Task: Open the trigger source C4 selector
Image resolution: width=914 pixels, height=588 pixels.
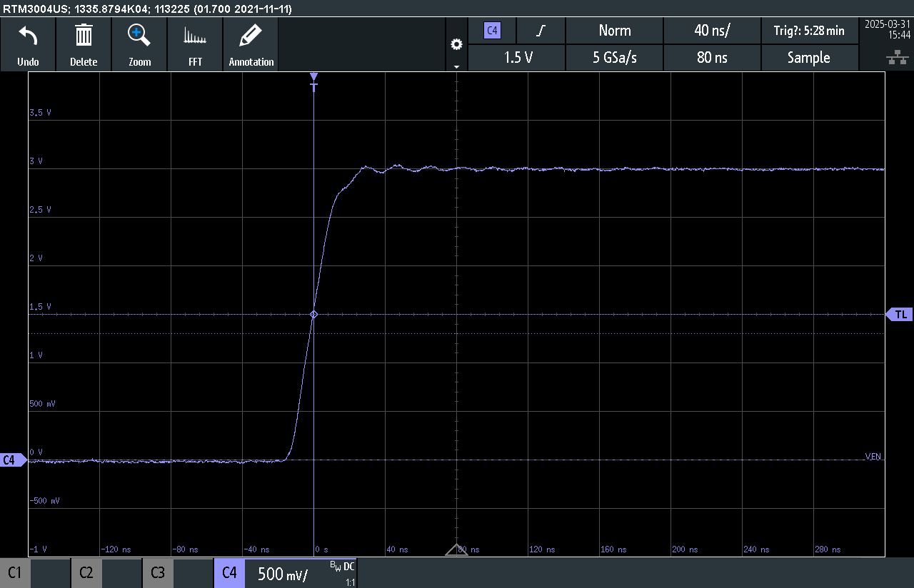Action: (x=491, y=31)
